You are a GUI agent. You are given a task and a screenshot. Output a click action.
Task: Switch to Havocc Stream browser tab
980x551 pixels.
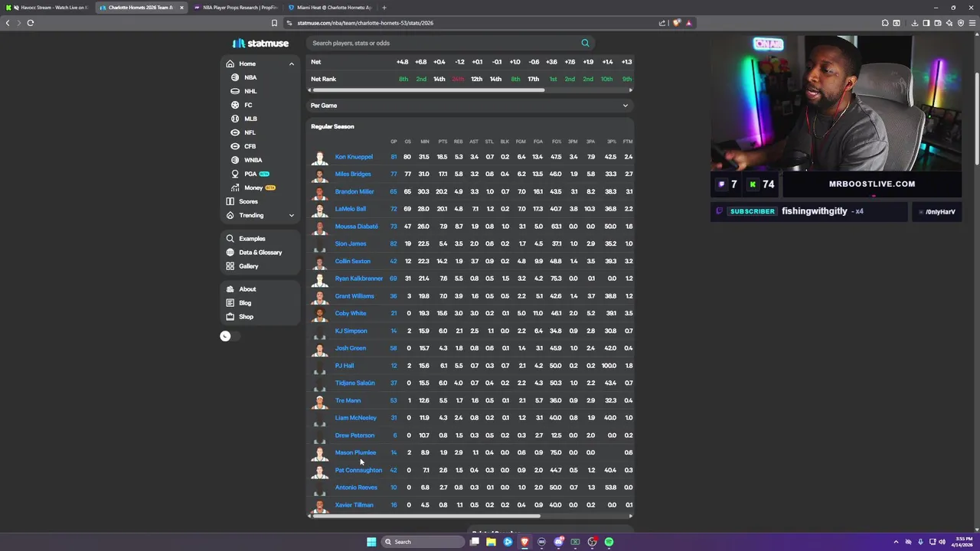point(48,8)
